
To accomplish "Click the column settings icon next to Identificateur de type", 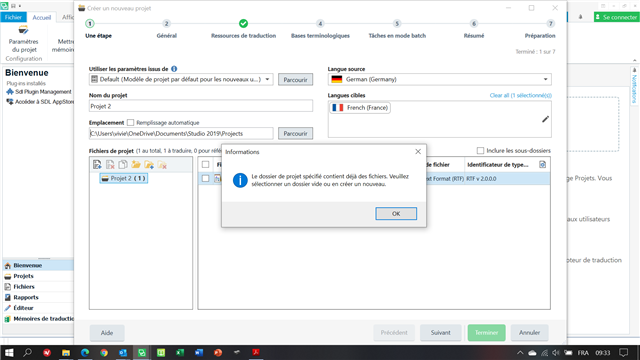I will pos(542,164).
